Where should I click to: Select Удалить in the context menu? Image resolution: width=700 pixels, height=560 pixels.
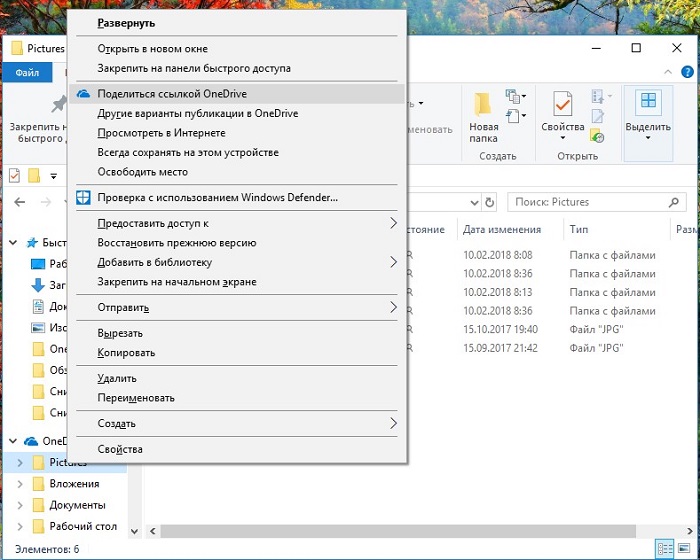tap(117, 379)
